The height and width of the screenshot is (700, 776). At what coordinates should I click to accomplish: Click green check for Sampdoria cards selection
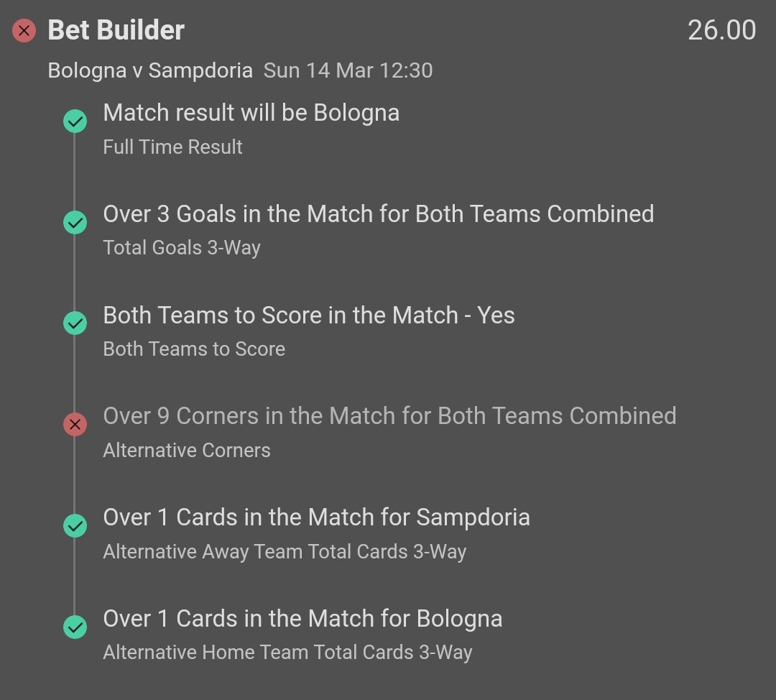coord(75,526)
